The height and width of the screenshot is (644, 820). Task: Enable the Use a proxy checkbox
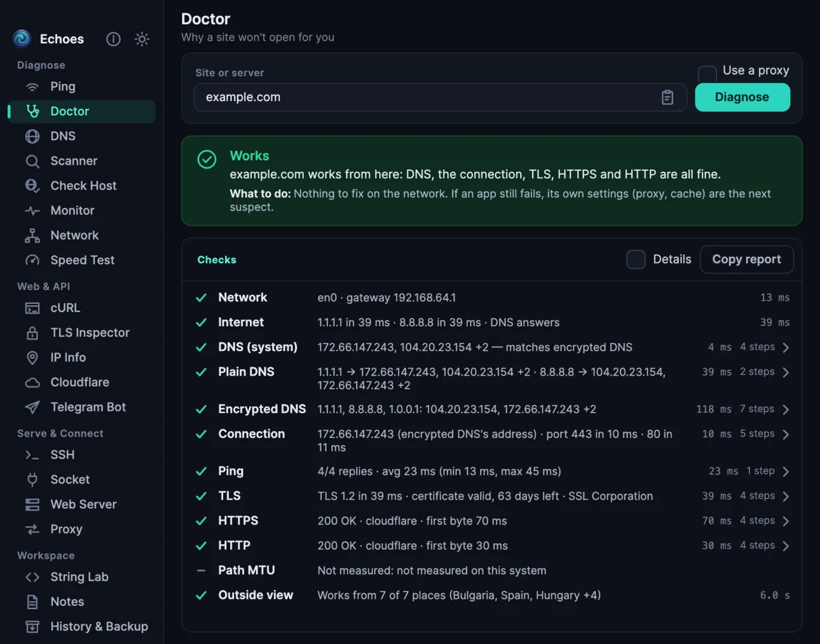point(707,74)
